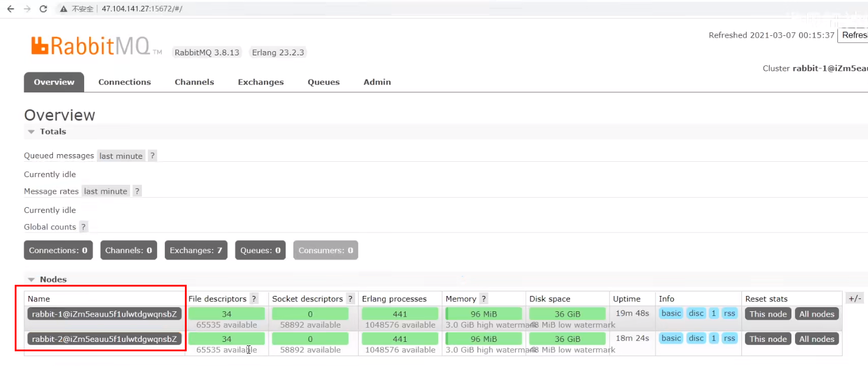
Task: Click rabbit-1 Erlang processes bar 441
Action: 400,314
